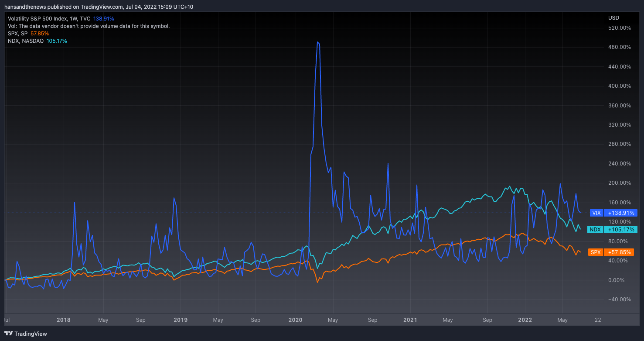The image size is (644, 341).
Task: Click the -40.00% price axis label
Action: pos(619,299)
